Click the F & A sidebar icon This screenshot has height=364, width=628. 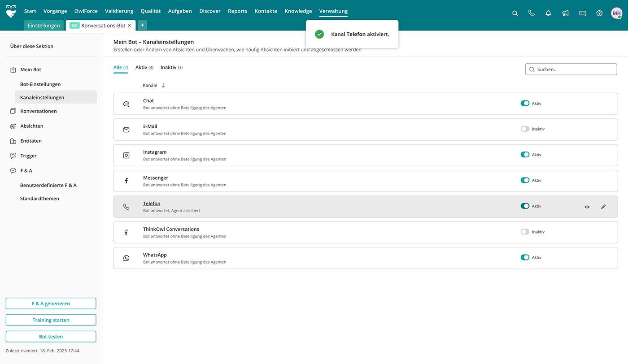(x=13, y=170)
